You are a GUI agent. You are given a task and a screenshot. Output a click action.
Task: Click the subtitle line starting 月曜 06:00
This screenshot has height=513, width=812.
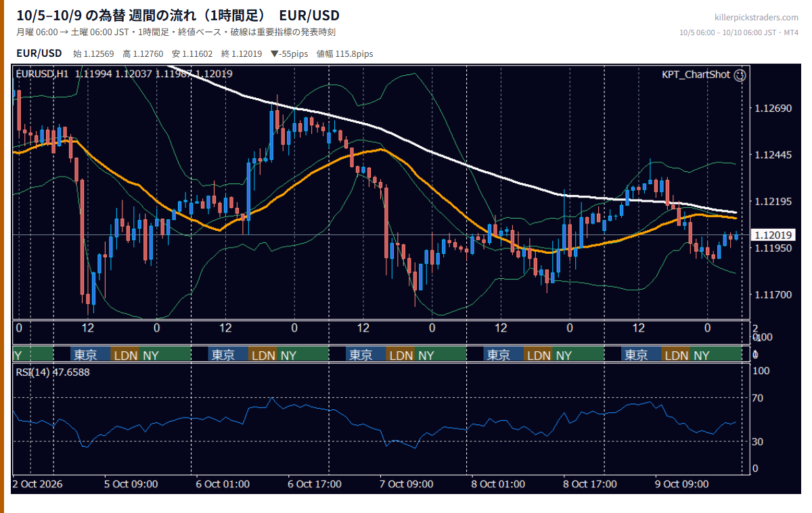(176, 32)
